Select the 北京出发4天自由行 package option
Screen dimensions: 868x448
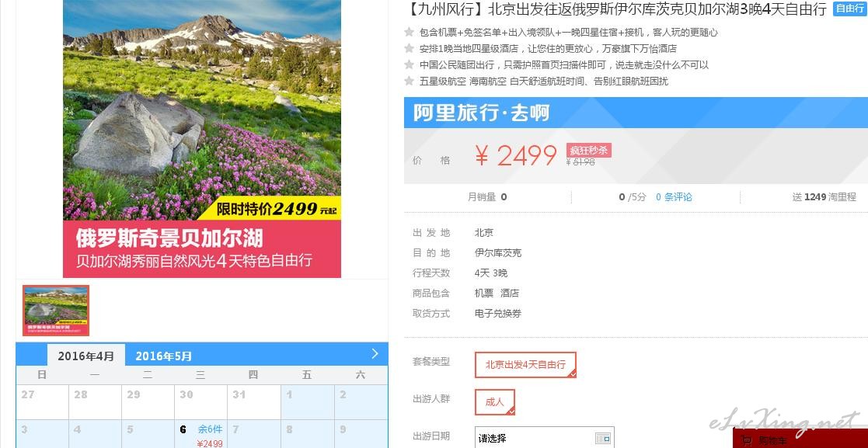(525, 365)
